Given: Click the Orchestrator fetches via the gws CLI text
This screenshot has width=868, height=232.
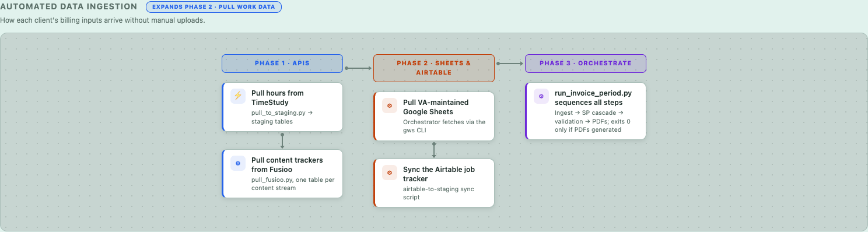Looking at the screenshot, I should [x=444, y=126].
